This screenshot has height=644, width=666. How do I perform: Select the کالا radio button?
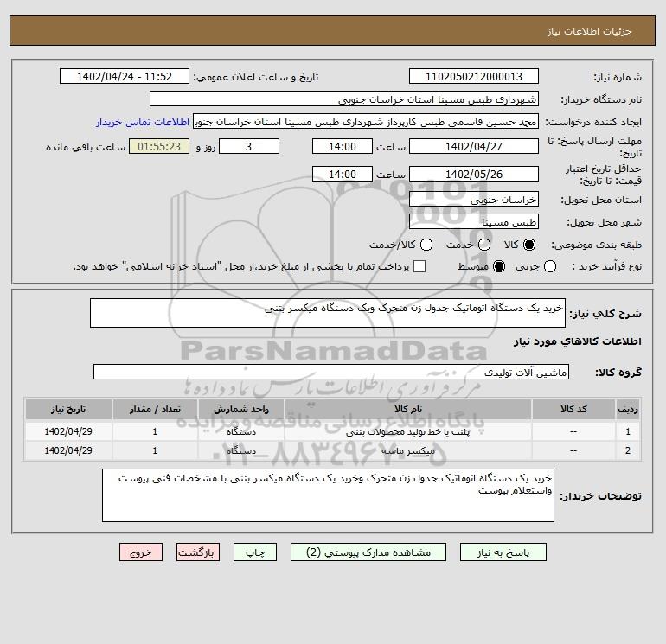(x=529, y=245)
